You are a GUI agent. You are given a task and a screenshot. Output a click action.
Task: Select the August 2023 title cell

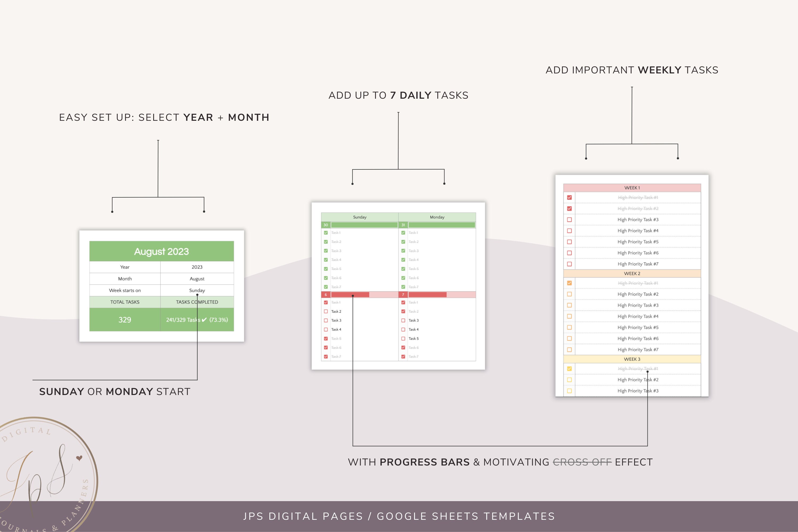[x=161, y=251]
